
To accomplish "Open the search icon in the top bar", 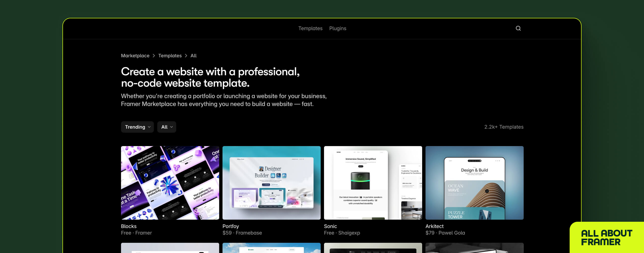I will (x=518, y=28).
